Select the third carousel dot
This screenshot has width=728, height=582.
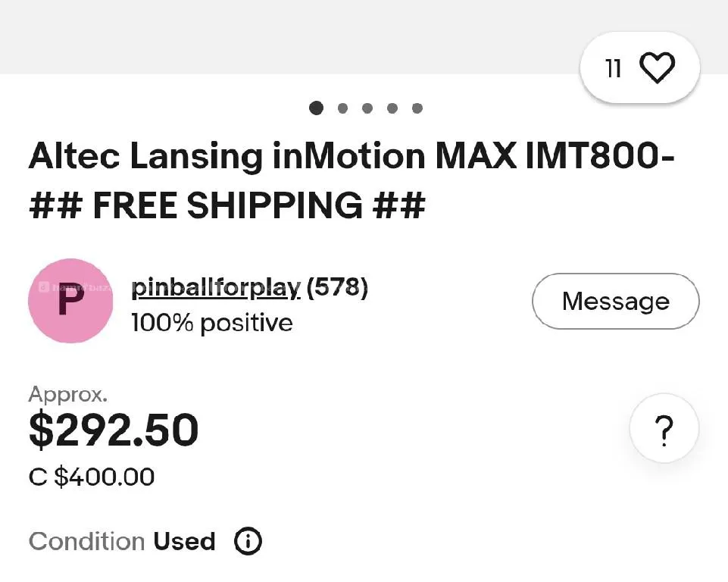pos(367,108)
